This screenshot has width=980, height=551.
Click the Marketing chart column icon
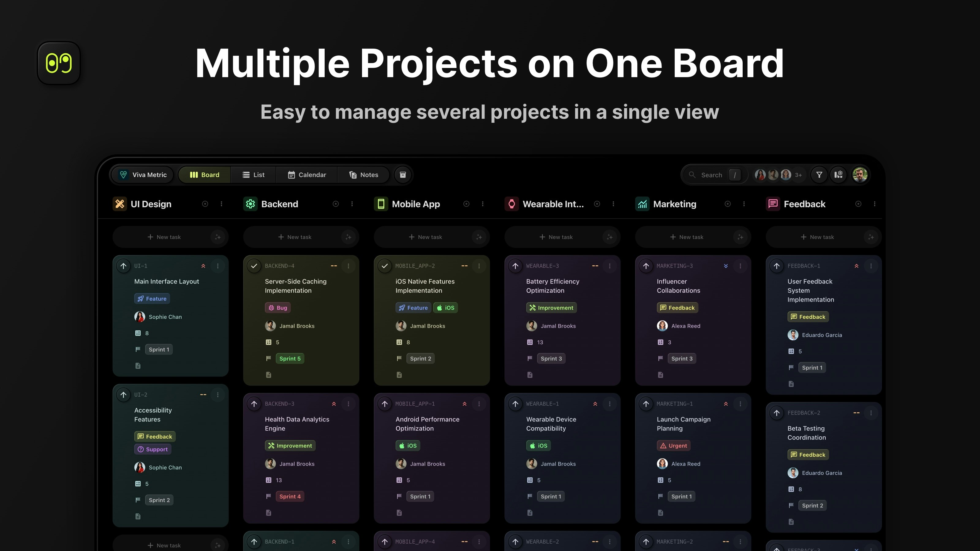tap(642, 204)
